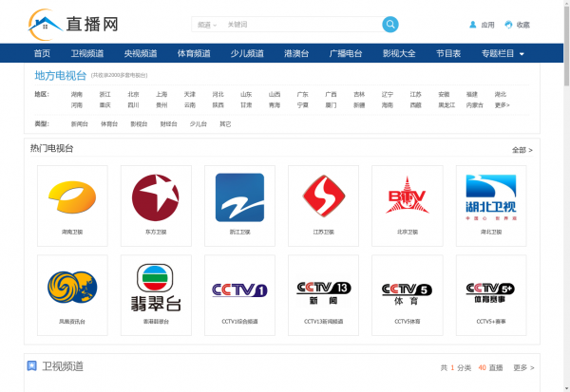Click the CCTV13新闻频道 caption text

pyautogui.click(x=324, y=321)
